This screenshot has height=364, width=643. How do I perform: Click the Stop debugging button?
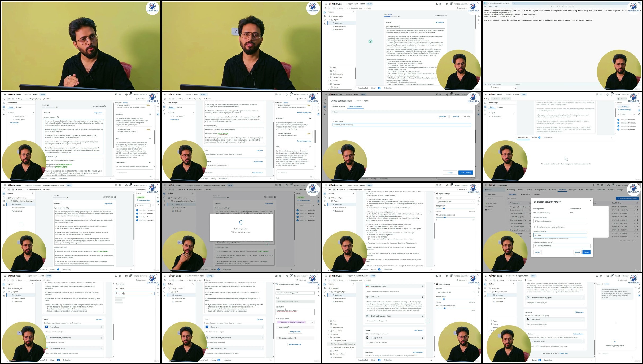click(487, 99)
